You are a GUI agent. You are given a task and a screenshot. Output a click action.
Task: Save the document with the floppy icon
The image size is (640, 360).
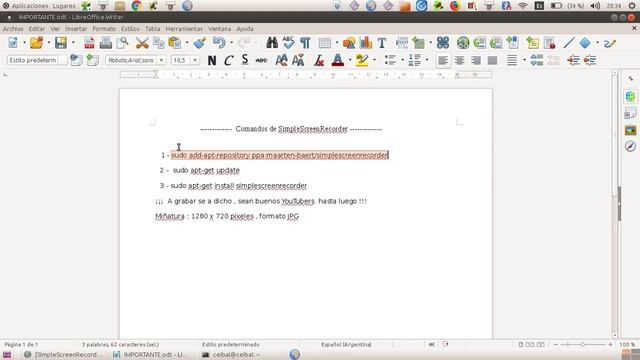[61, 42]
